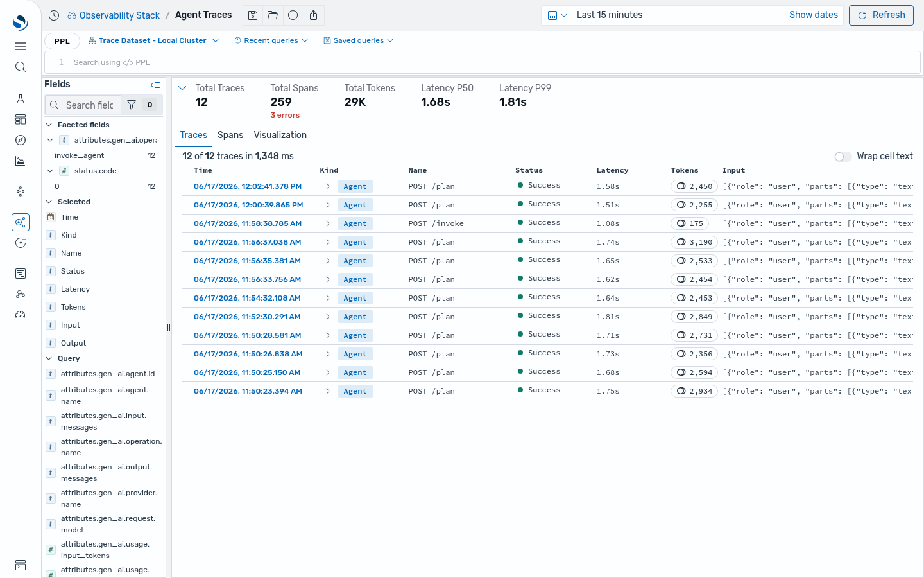Switch to the Spans tab
The image size is (924, 578).
coord(230,135)
